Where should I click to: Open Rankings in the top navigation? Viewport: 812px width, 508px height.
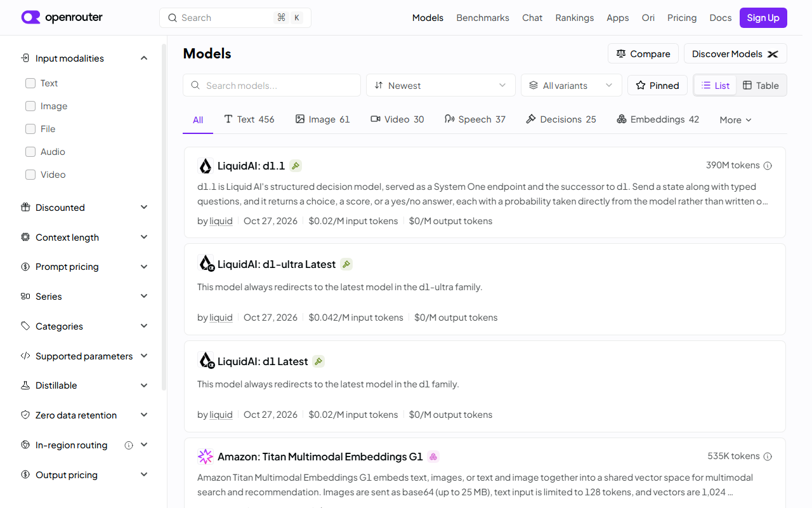point(575,18)
